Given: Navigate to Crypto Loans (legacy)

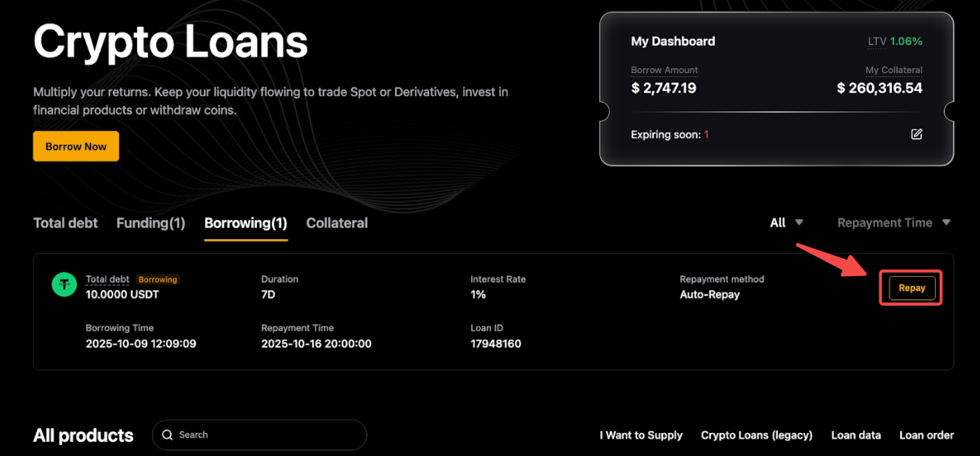Looking at the screenshot, I should 756,435.
